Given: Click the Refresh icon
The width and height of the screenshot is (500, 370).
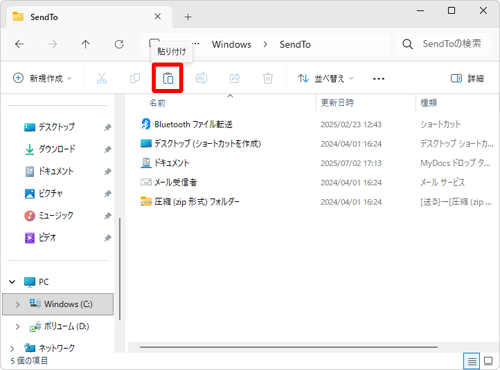Looking at the screenshot, I should tap(119, 44).
